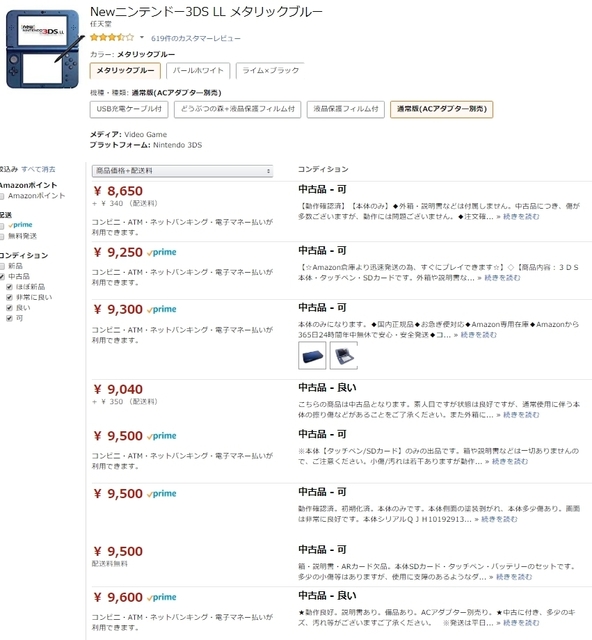
Task: Click the プラットフォーム: Nintendo 3DS text
Action: point(146,145)
